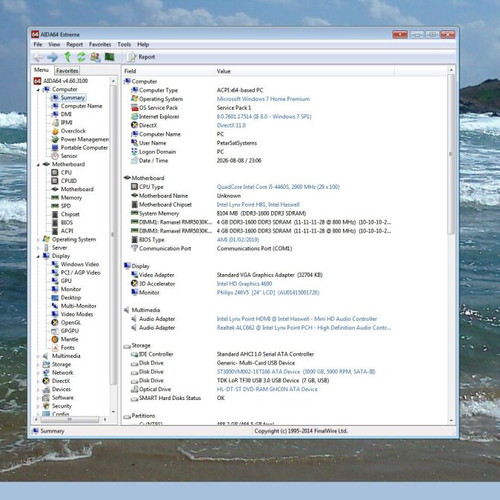This screenshot has height=500, width=500.
Task: Open Intel Lynx Point H81 chipset link
Action: click(258, 205)
